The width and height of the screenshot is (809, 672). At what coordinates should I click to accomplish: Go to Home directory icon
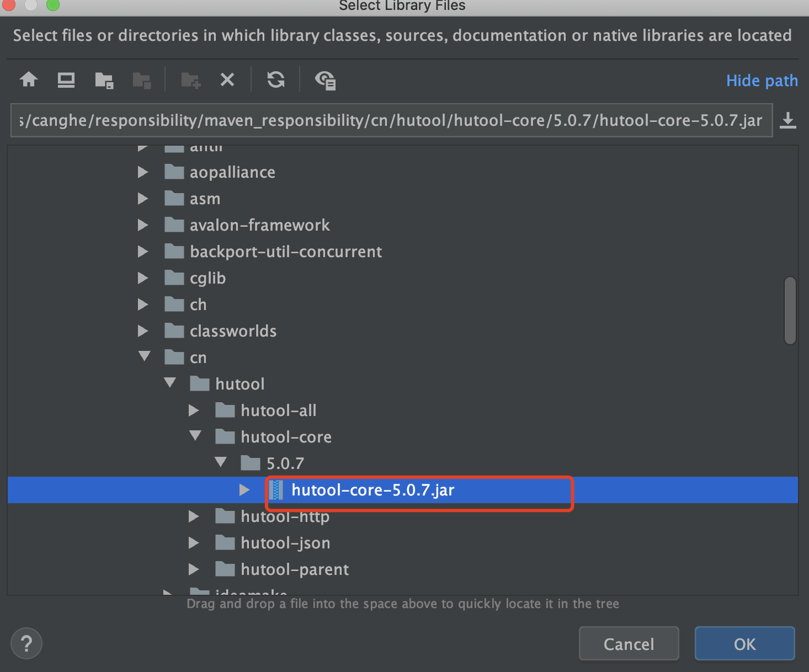[x=29, y=80]
